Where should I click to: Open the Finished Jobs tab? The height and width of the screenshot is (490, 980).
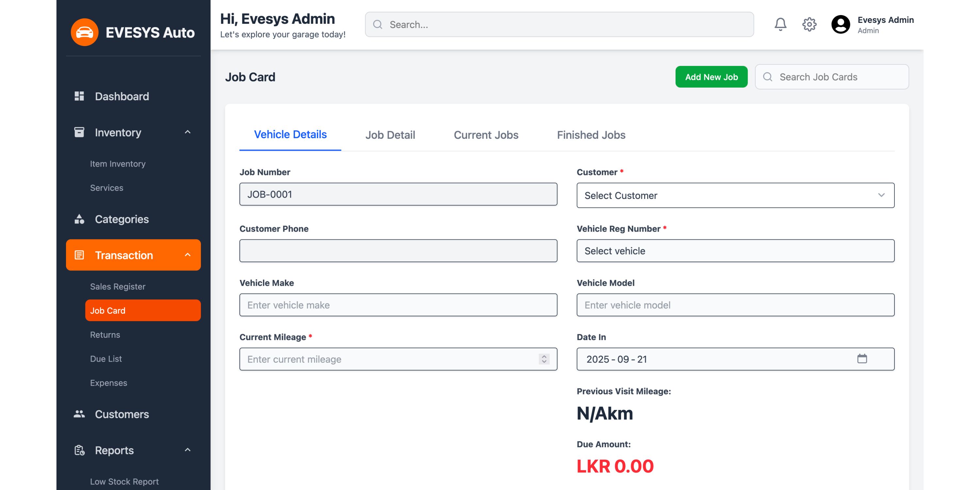click(591, 135)
